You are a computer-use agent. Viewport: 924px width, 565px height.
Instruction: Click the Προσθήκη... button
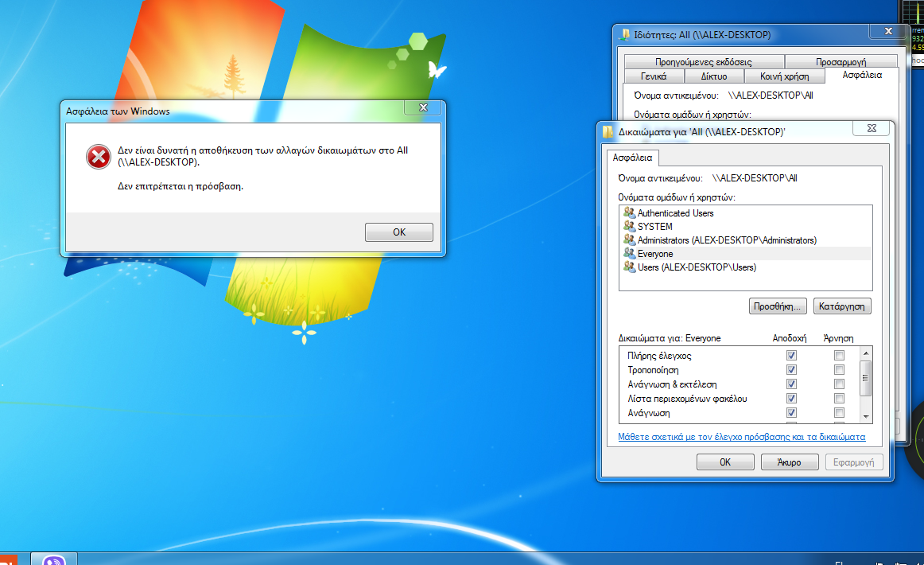coord(777,306)
